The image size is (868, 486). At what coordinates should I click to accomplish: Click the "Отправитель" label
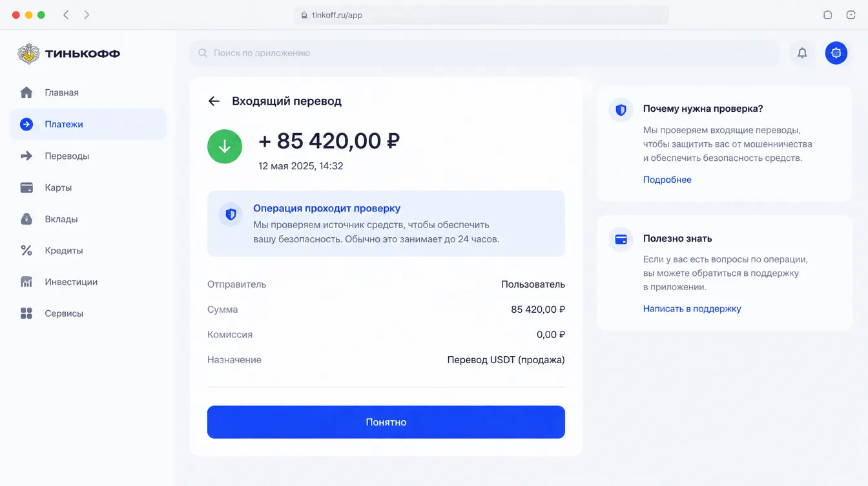pyautogui.click(x=236, y=284)
